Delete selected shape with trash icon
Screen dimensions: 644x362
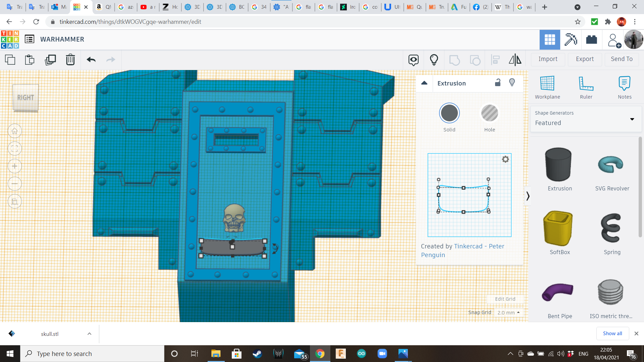(x=70, y=60)
